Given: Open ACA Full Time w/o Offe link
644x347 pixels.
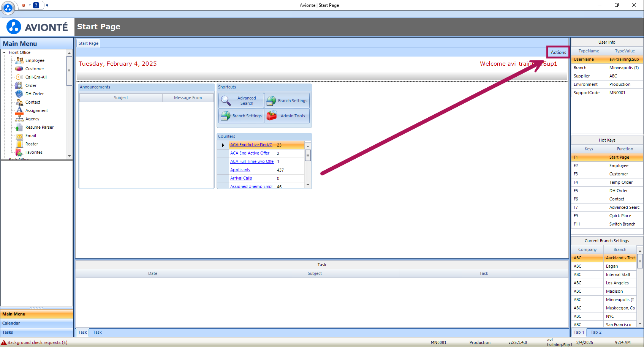Looking at the screenshot, I should tap(252, 162).
